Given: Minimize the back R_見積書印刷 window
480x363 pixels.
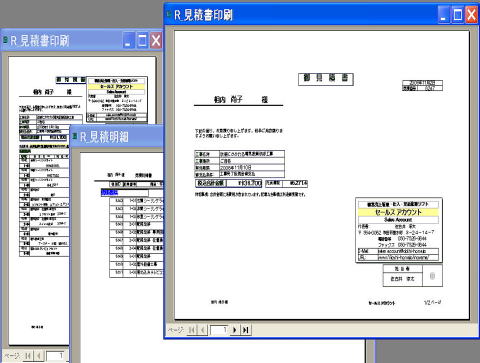Looking at the screenshot, I should (128, 41).
